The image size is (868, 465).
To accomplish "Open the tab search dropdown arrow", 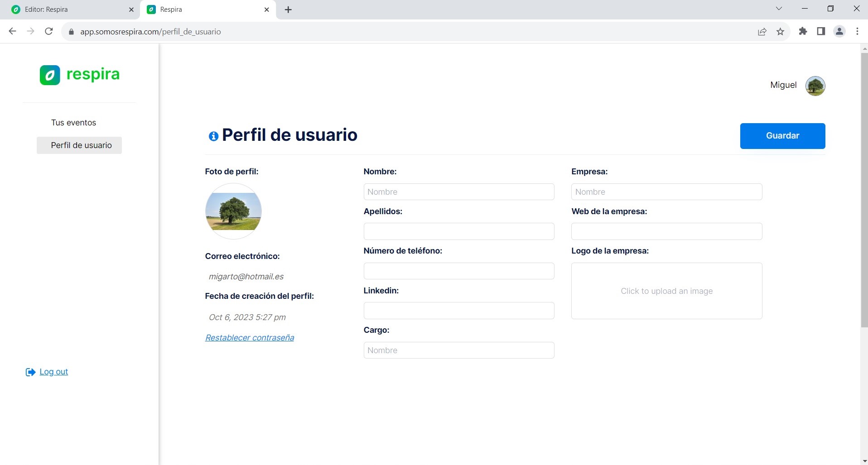I will tap(779, 9).
